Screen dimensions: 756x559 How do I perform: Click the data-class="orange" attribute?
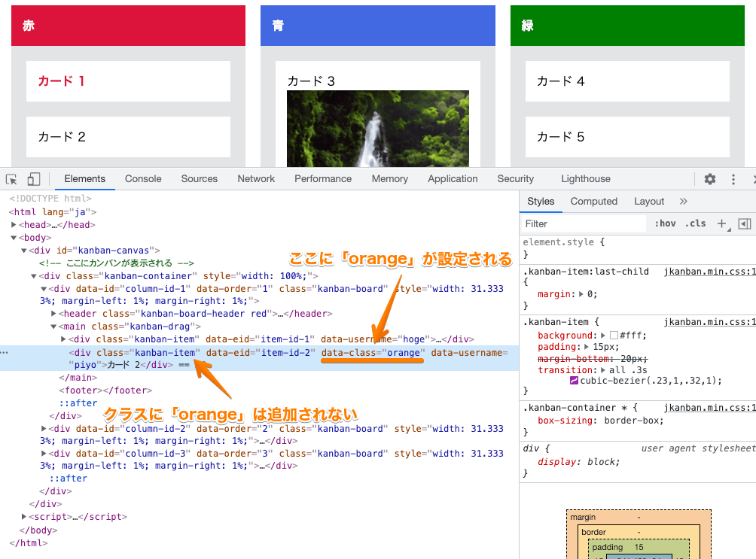(x=373, y=353)
